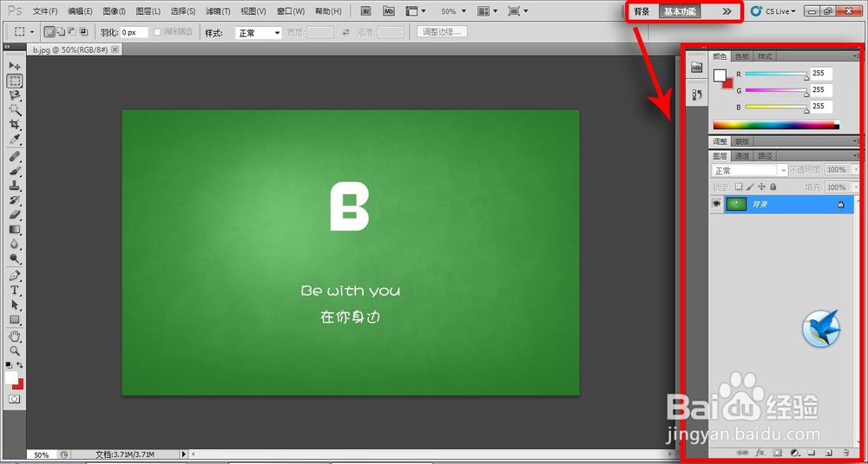
Task: Open the layer blend mode 正常 dropdown
Action: coord(750,170)
